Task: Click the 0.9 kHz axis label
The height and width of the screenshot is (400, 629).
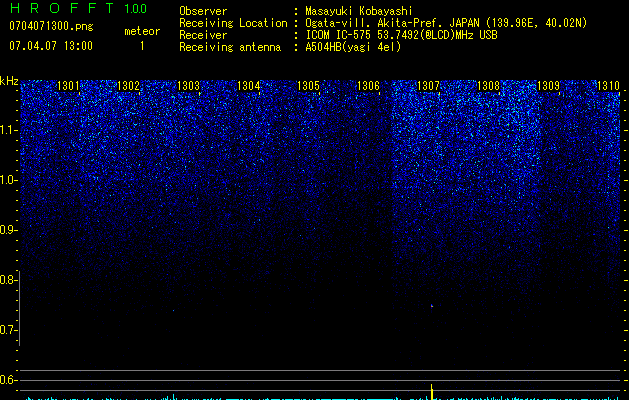Action: [8, 230]
